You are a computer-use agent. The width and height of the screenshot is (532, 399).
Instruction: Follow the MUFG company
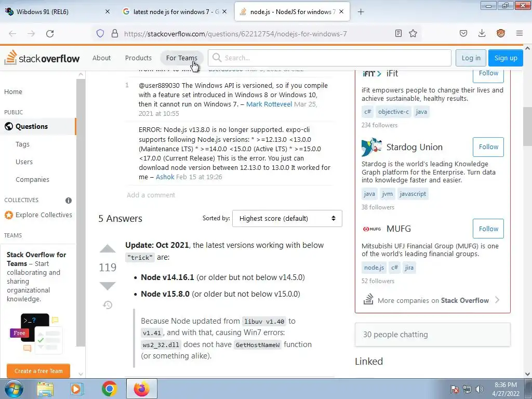488,229
